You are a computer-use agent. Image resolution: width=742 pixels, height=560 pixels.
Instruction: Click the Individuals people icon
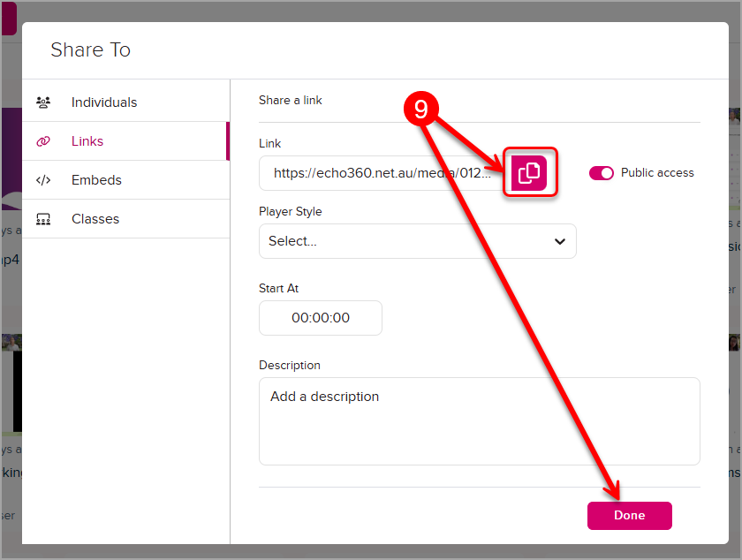[42, 102]
